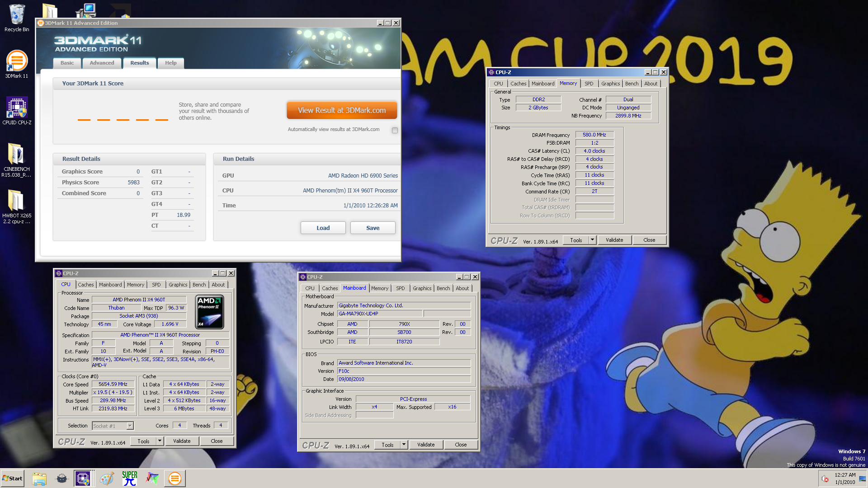Click Close in Mainboard CPU-Z window

(x=461, y=445)
